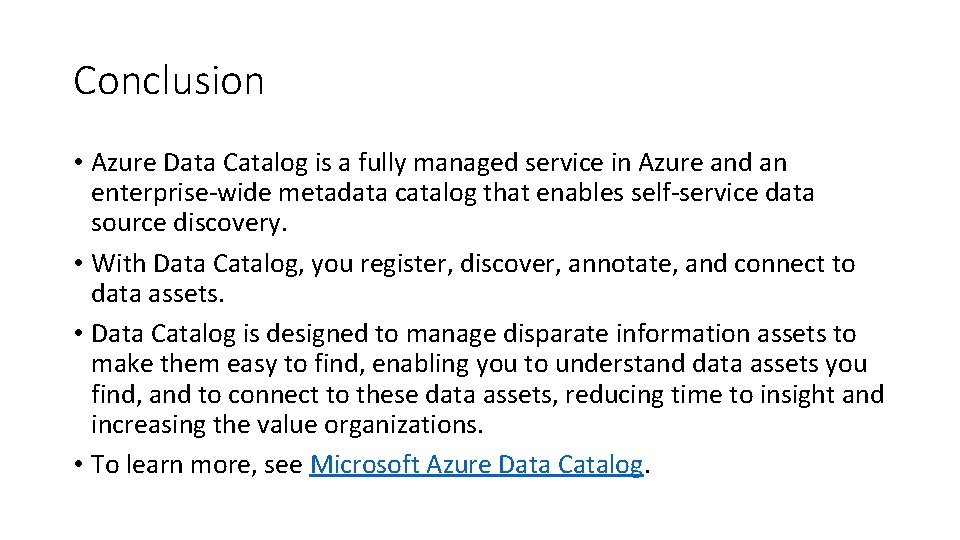Click the words 'source discovery.'

point(189,223)
